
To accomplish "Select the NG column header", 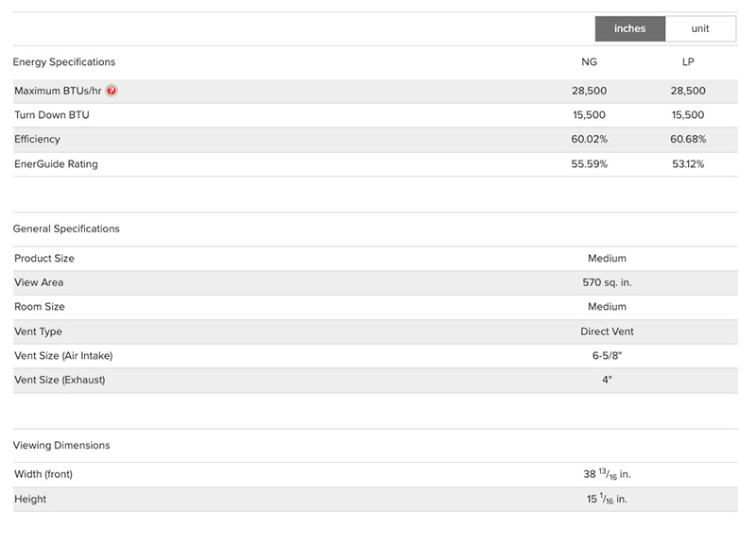I will pos(589,62).
